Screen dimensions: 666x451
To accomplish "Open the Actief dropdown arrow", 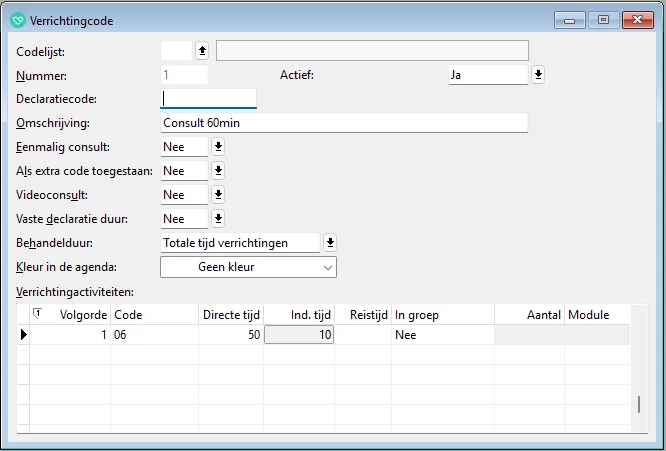I will pos(538,74).
